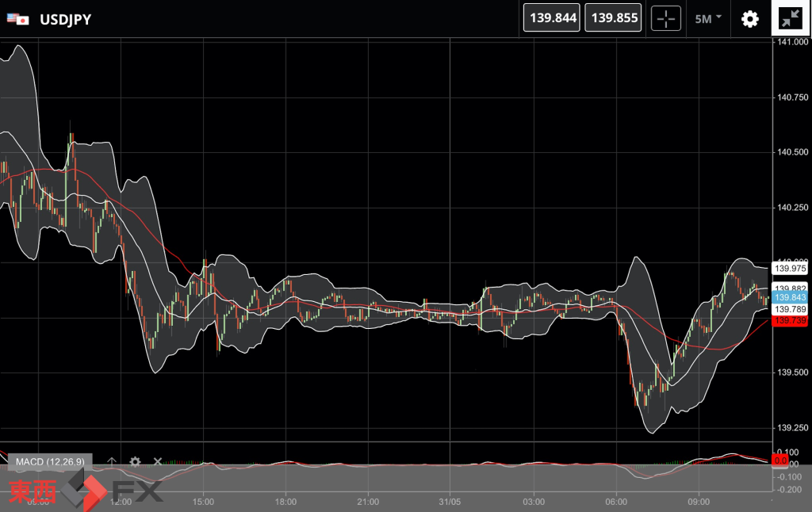Click the red 0.0 MACD value tag
The width and height of the screenshot is (812, 512).
[x=780, y=460]
